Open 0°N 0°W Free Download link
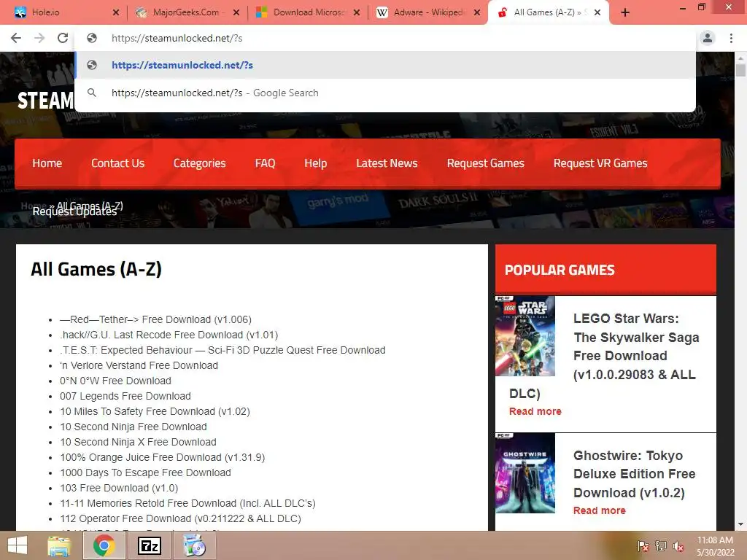This screenshot has height=560, width=747. 115,381
